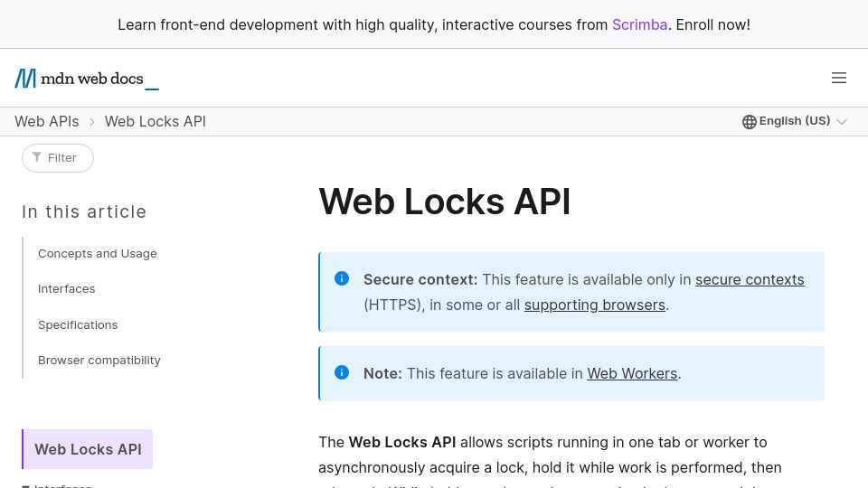The height and width of the screenshot is (488, 868).
Task: Open the Web Locks API breadcrumb
Action: point(155,122)
